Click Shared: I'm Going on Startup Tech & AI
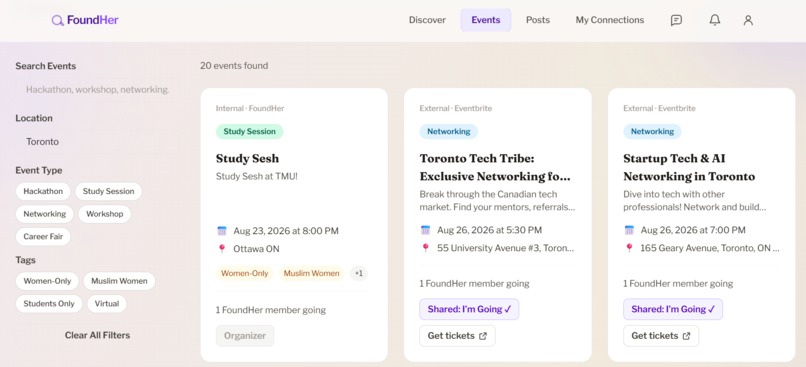This screenshot has height=367, width=806. point(673,309)
